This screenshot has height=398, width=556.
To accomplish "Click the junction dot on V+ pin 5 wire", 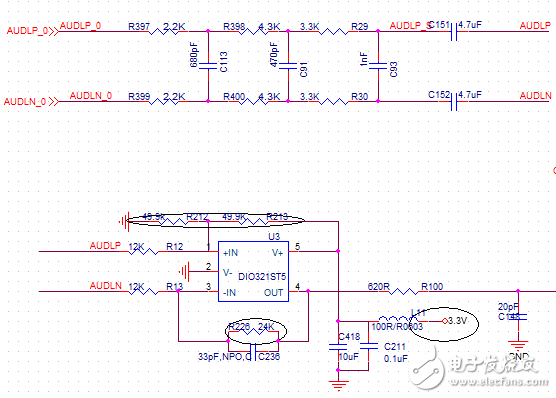I will pos(338,251).
